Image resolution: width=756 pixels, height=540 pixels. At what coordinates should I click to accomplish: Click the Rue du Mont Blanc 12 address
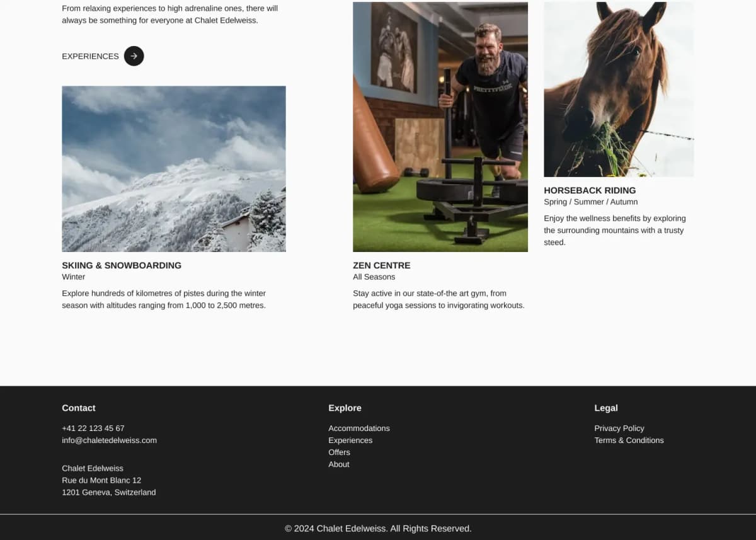click(101, 480)
